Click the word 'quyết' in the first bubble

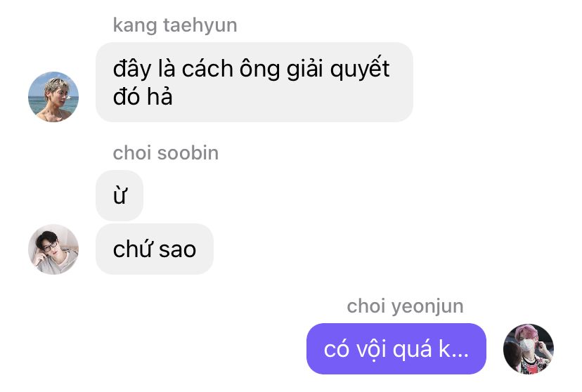pos(360,69)
